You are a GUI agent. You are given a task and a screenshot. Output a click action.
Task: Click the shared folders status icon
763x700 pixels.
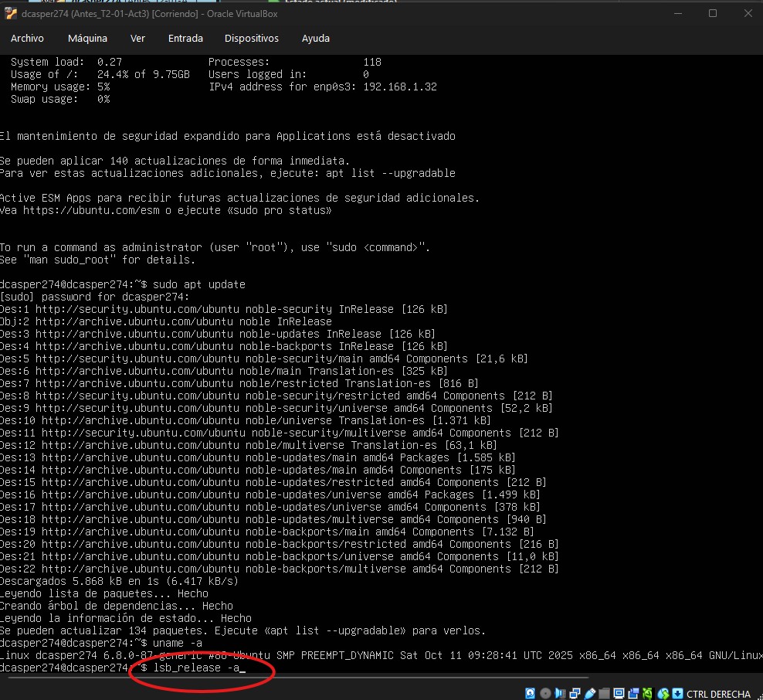tap(604, 693)
